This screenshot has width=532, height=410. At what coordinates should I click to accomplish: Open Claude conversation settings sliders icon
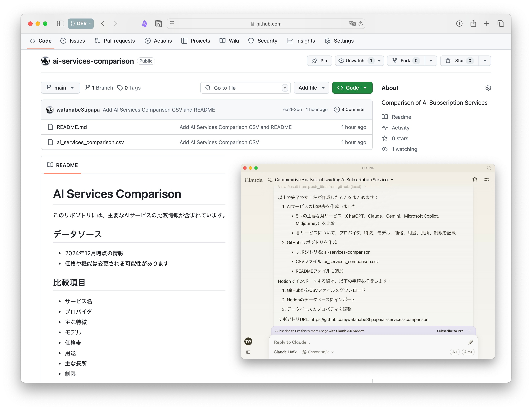pos(486,179)
